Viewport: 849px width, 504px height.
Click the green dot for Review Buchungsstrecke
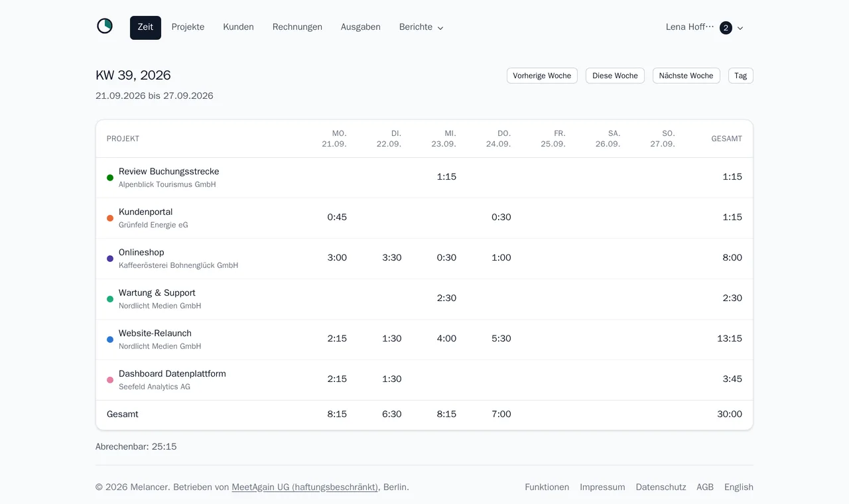pos(110,178)
